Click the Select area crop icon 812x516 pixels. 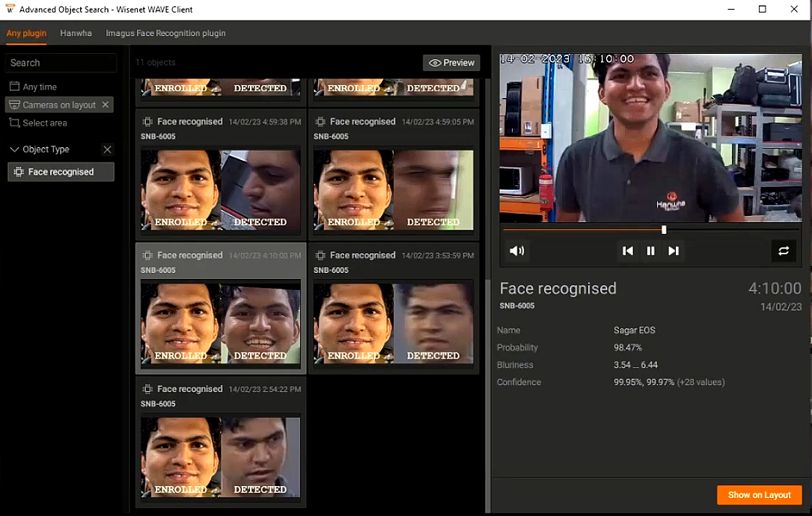point(14,123)
